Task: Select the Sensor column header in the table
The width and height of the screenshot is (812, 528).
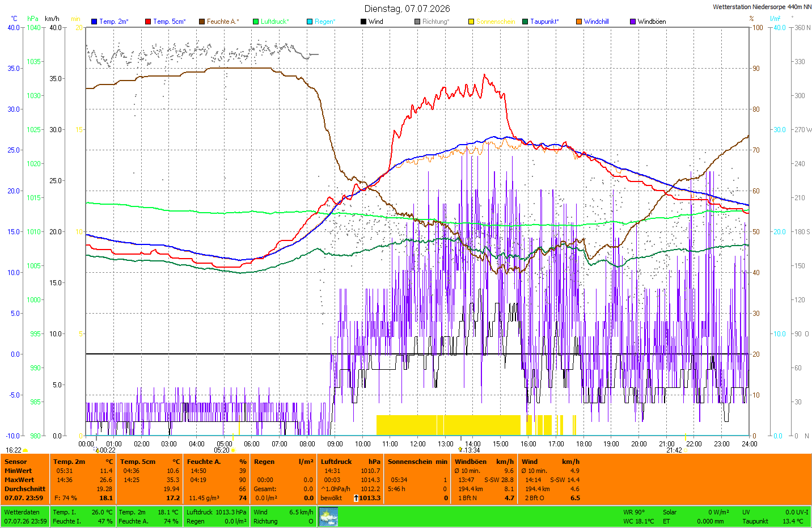Action: [x=16, y=462]
